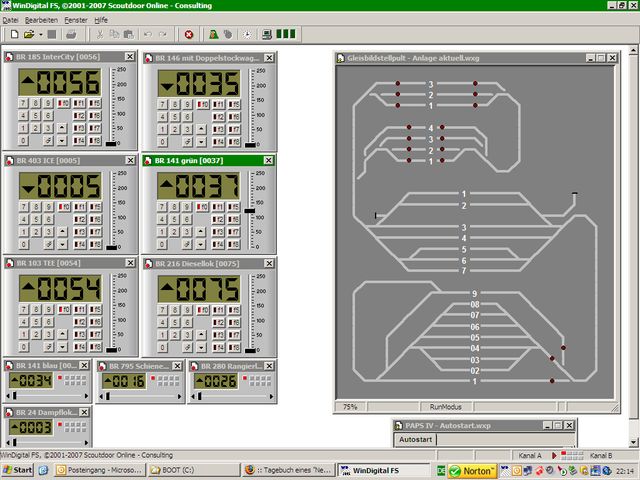Image resolution: width=640 pixels, height=480 pixels.
Task: Toggle f1 function on BR 185 InterCity
Action: pyautogui.click(x=79, y=104)
